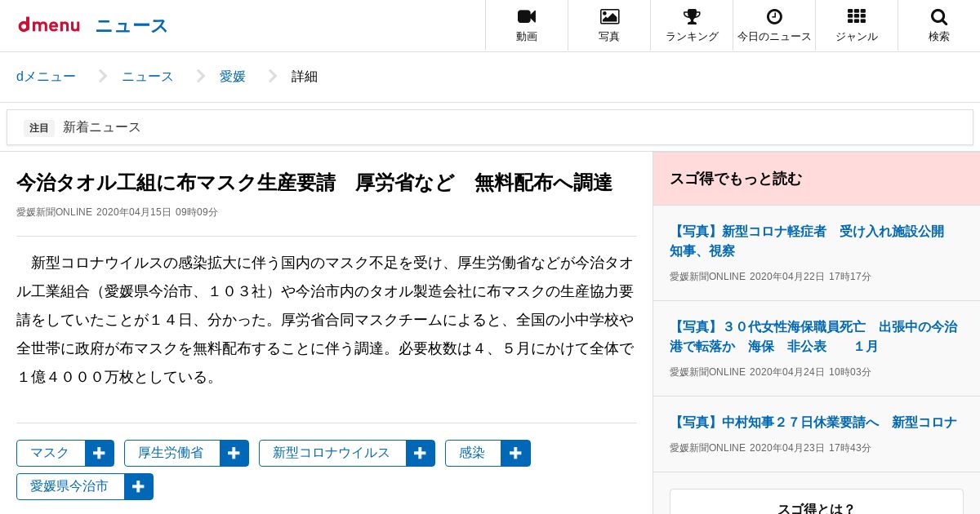Click the 詳細 breadcrumb text
This screenshot has height=514, width=980.
tap(305, 77)
